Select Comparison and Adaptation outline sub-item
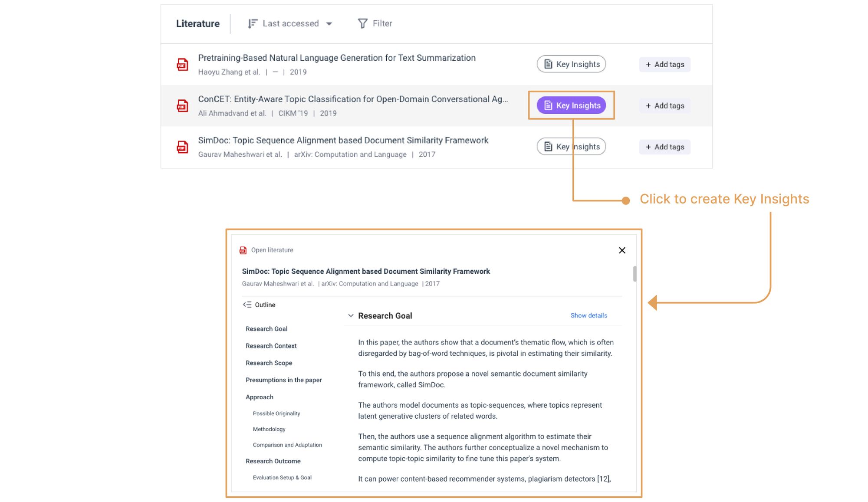The height and width of the screenshot is (502, 868). click(287, 445)
